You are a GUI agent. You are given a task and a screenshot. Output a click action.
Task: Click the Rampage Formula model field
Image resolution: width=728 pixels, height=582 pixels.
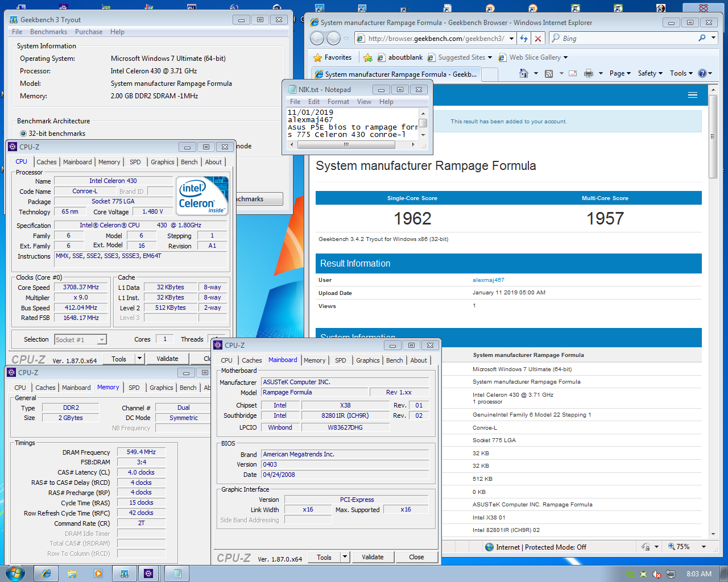(315, 392)
